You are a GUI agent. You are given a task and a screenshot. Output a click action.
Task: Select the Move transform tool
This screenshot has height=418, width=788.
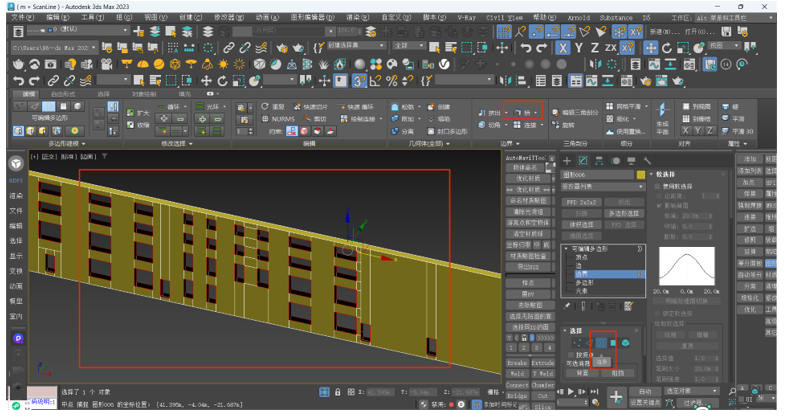pyautogui.click(x=207, y=80)
